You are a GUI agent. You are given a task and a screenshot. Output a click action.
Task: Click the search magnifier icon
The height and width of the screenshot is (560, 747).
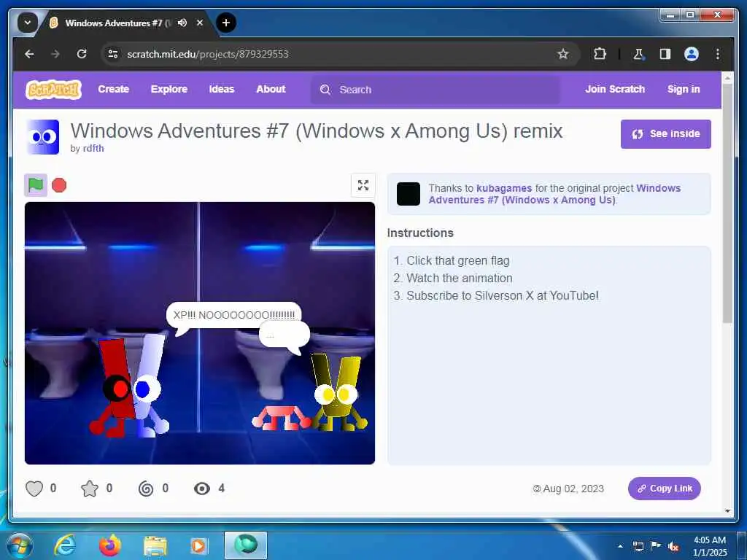(325, 90)
